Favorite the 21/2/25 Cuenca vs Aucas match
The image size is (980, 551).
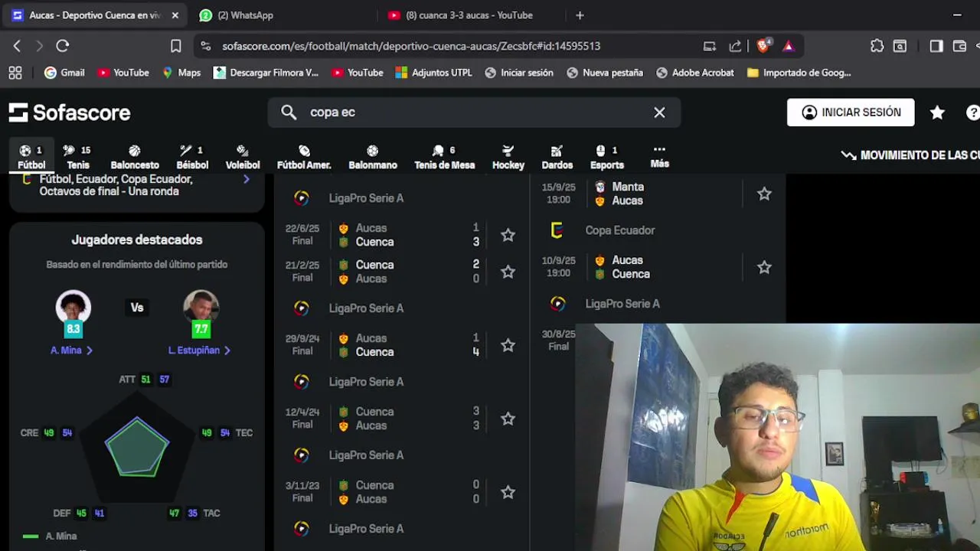click(508, 272)
